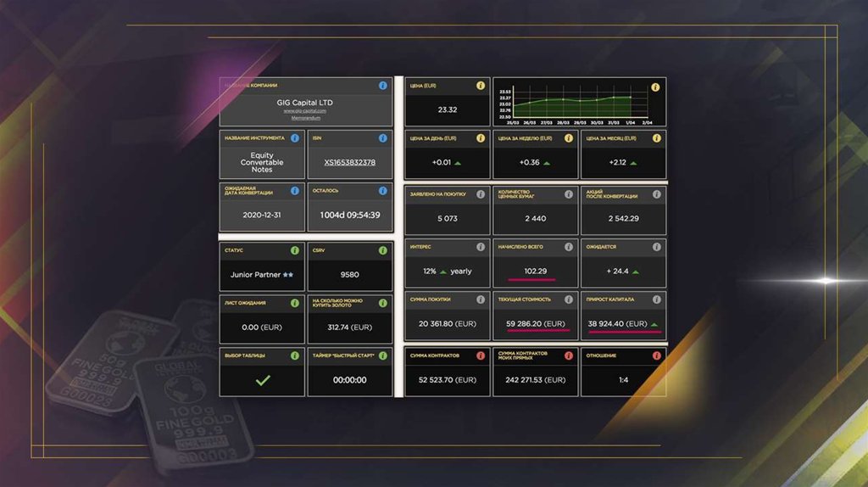Open info icon on Ожидается tile
The image size is (868, 487).
[x=657, y=247]
